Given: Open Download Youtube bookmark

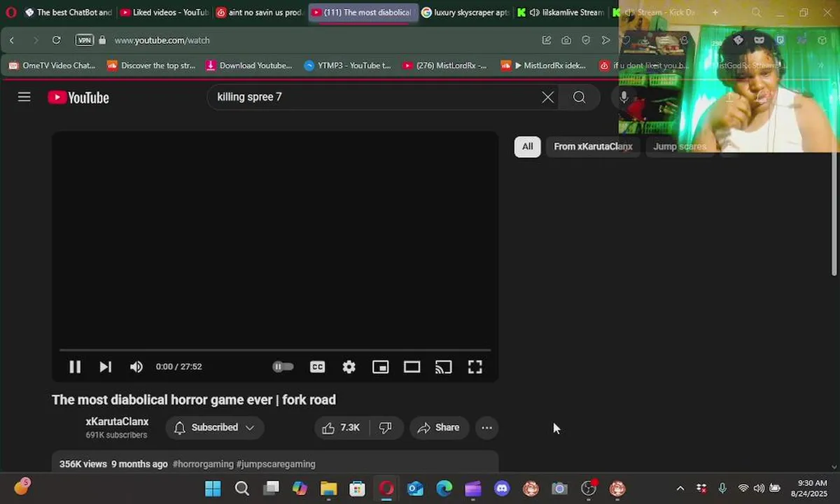Looking at the screenshot, I should click(x=248, y=66).
